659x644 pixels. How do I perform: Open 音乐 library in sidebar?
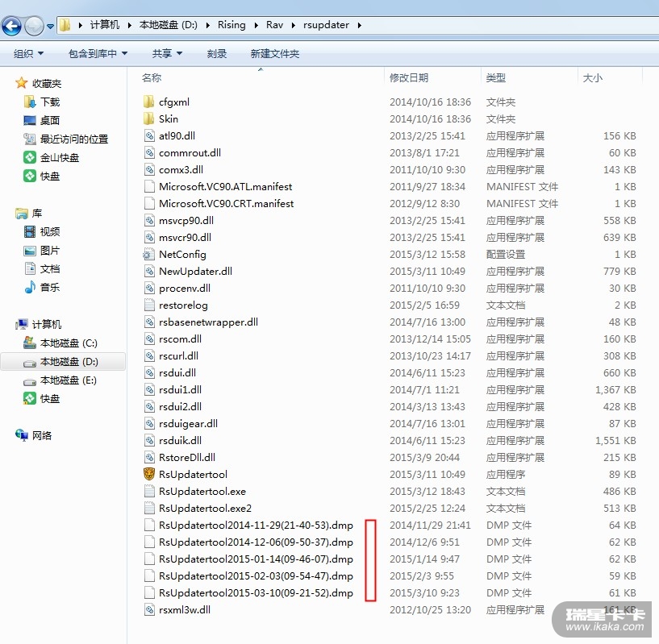click(x=42, y=288)
